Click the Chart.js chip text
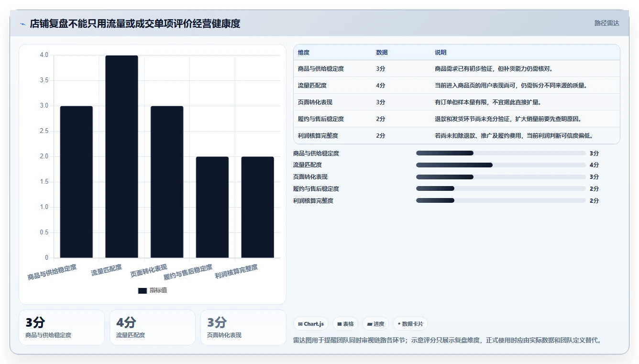Viewport: 639px width, 364px height. [x=314, y=324]
